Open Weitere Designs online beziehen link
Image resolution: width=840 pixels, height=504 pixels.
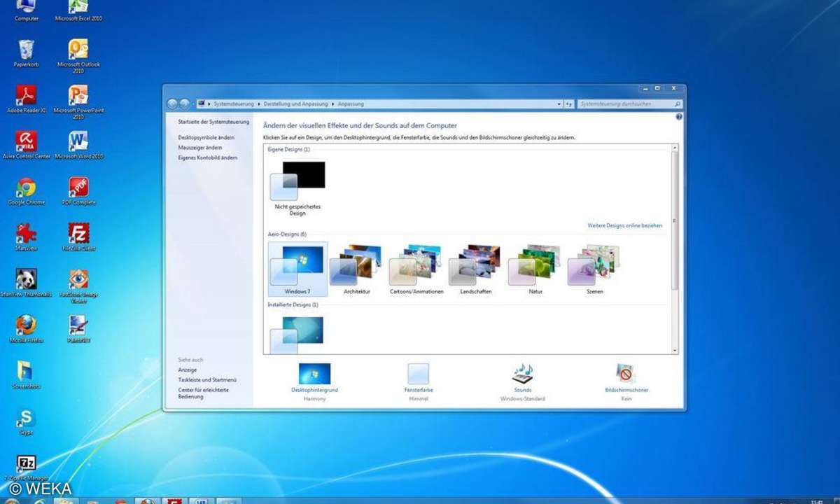coord(624,225)
